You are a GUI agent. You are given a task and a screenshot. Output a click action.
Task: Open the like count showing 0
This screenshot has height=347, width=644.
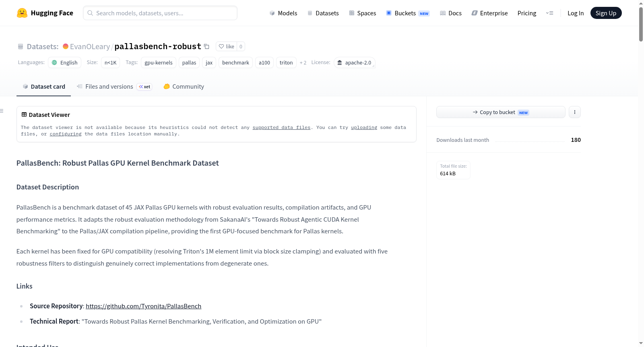(x=241, y=46)
